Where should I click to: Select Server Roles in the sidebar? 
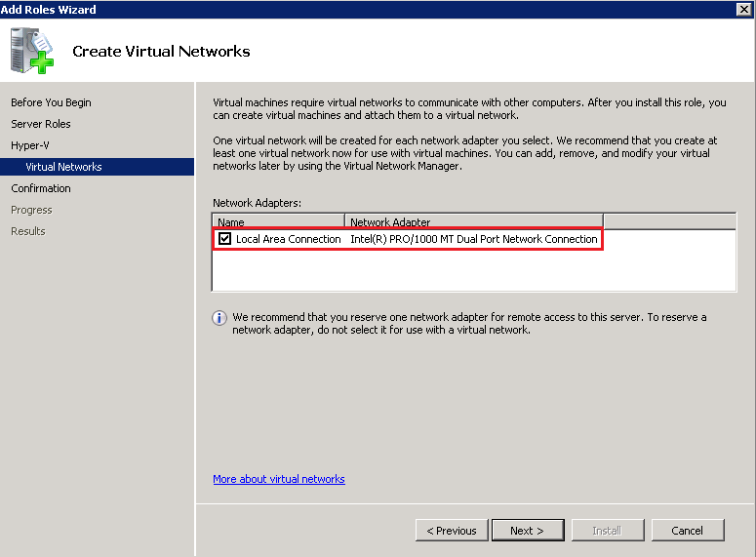[41, 124]
